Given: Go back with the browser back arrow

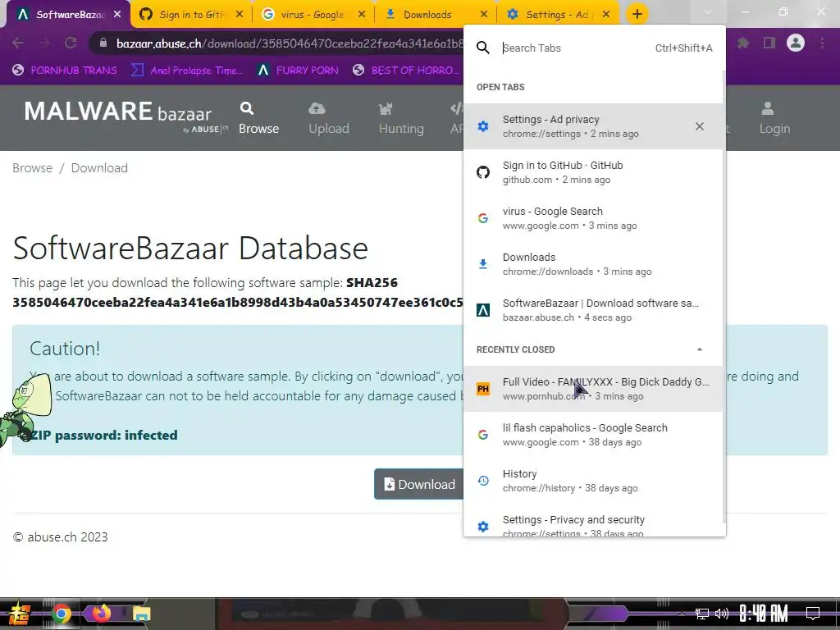Looking at the screenshot, I should click(x=18, y=43).
